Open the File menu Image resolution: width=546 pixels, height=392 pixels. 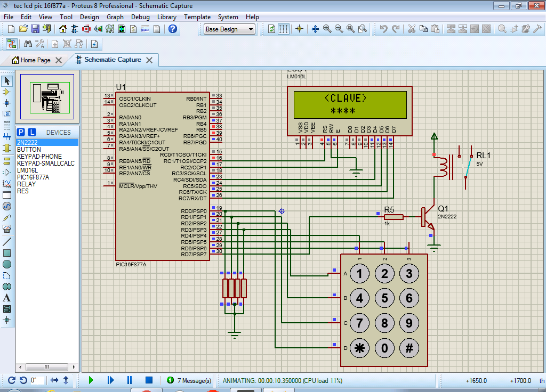(x=9, y=17)
